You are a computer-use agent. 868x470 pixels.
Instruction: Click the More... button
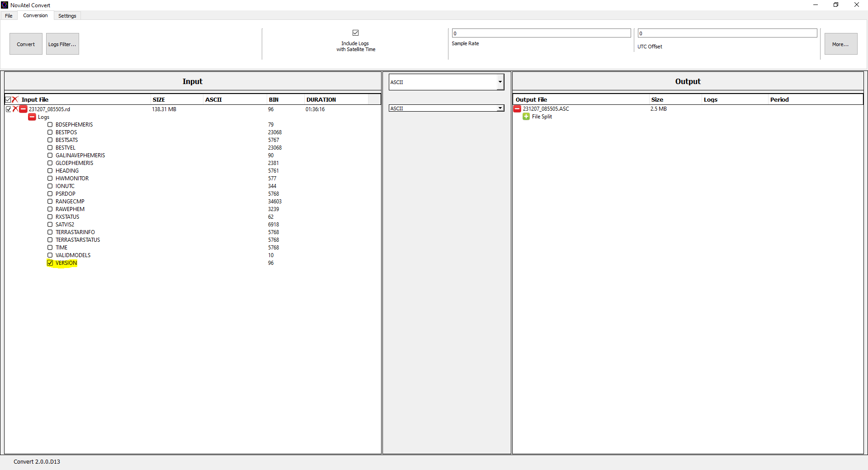pos(840,44)
